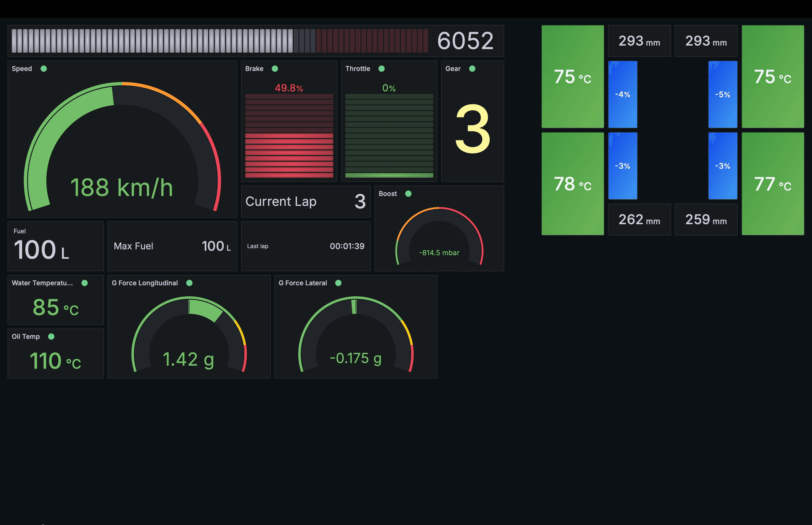Open the Water Temperature panel title
The width and height of the screenshot is (812, 525).
[42, 283]
